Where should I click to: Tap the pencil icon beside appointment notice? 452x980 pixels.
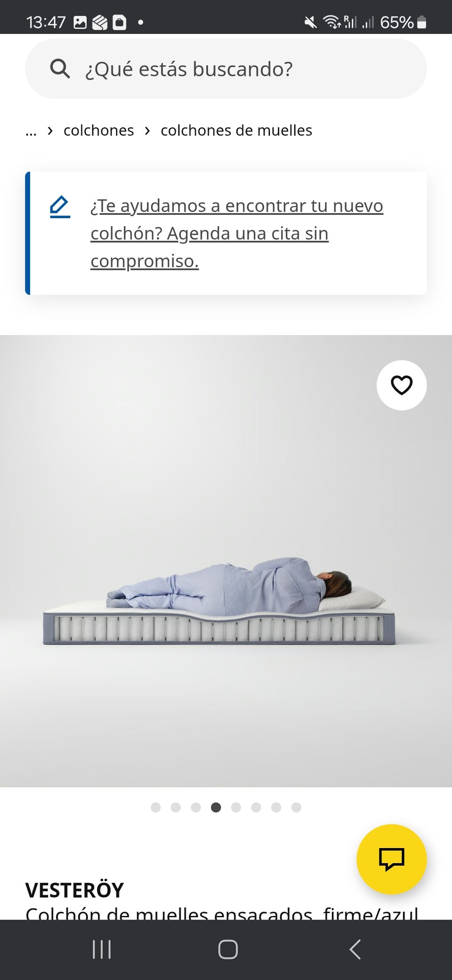point(60,207)
